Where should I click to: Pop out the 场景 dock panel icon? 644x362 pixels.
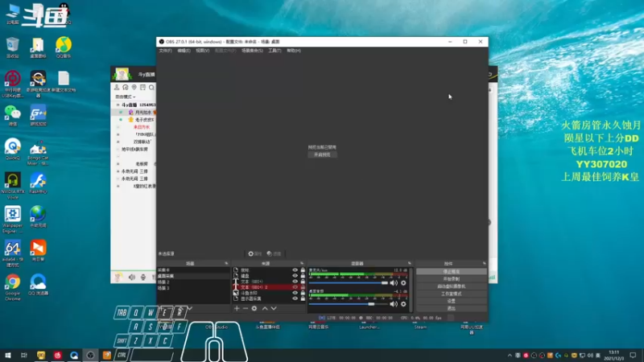pos(226,264)
